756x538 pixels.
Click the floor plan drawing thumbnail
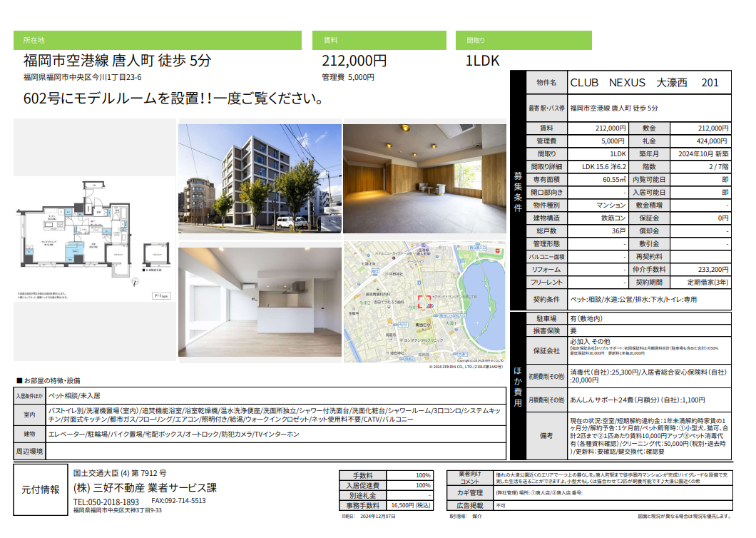click(x=94, y=239)
